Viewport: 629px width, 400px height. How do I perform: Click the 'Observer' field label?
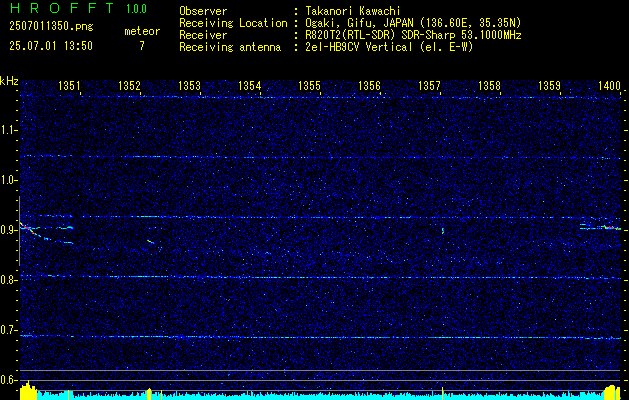coord(203,11)
